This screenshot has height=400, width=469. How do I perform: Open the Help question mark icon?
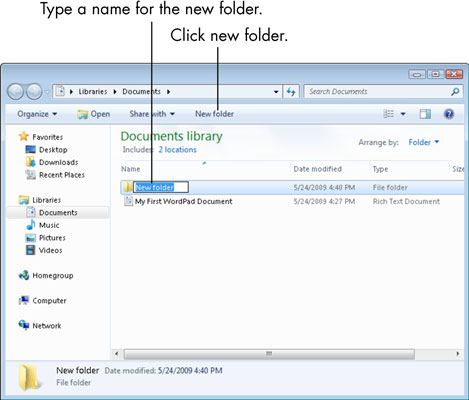[x=449, y=114]
